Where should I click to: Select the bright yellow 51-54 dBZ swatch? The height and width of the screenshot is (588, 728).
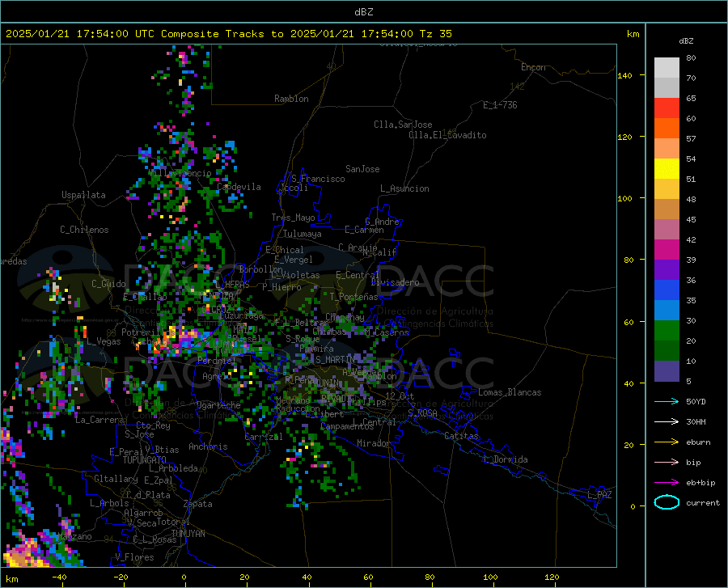[667, 169]
